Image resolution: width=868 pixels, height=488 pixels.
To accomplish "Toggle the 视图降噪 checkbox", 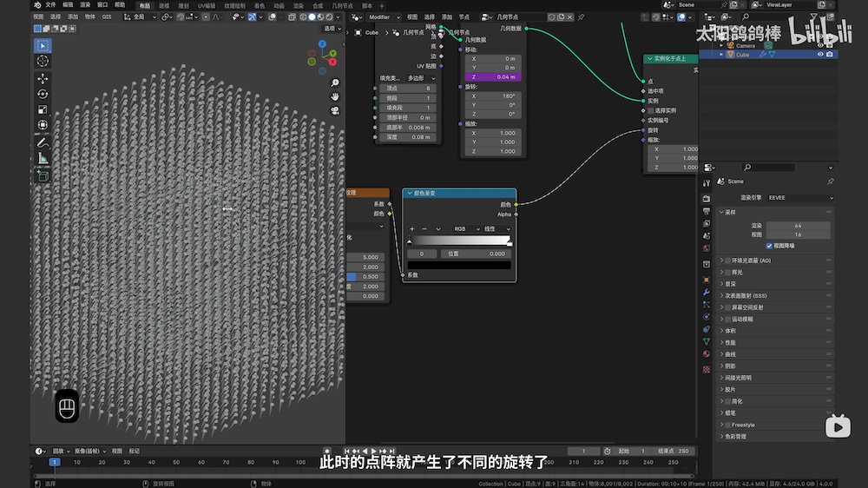I will click(x=769, y=246).
